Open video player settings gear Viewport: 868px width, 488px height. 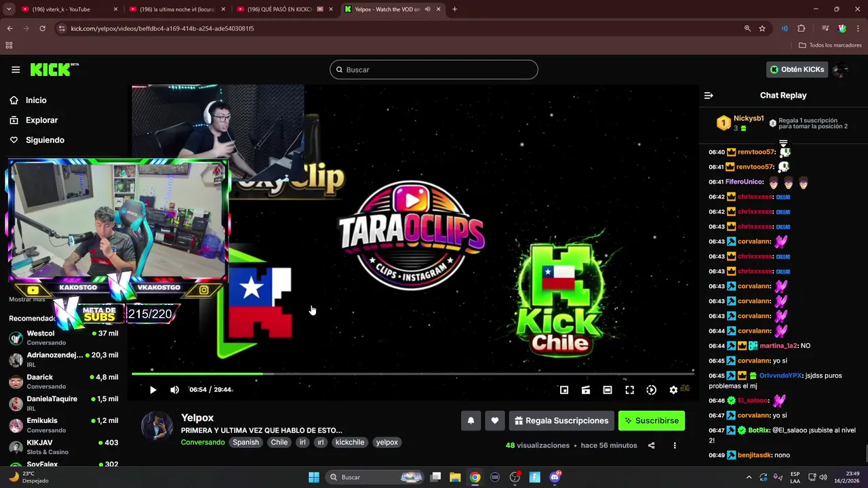click(673, 390)
